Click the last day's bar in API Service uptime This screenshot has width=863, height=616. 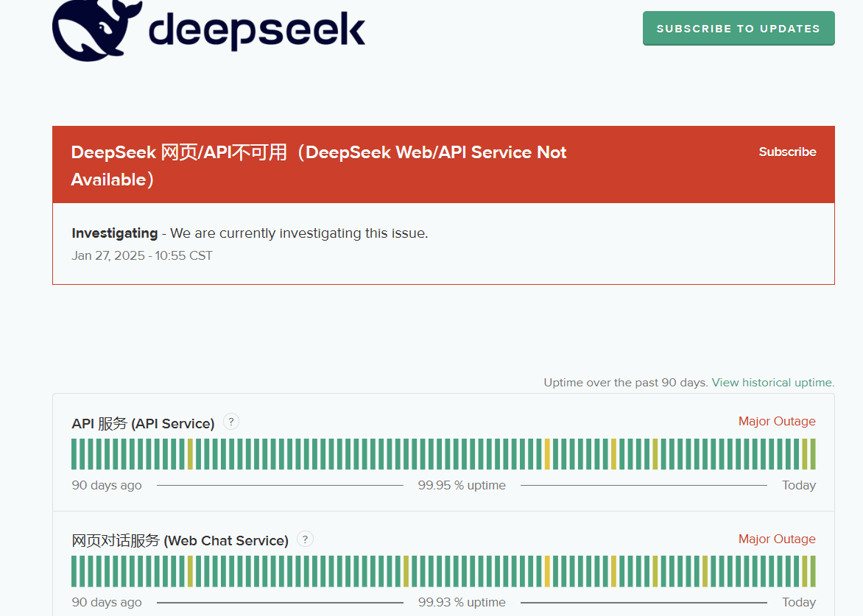(813, 454)
